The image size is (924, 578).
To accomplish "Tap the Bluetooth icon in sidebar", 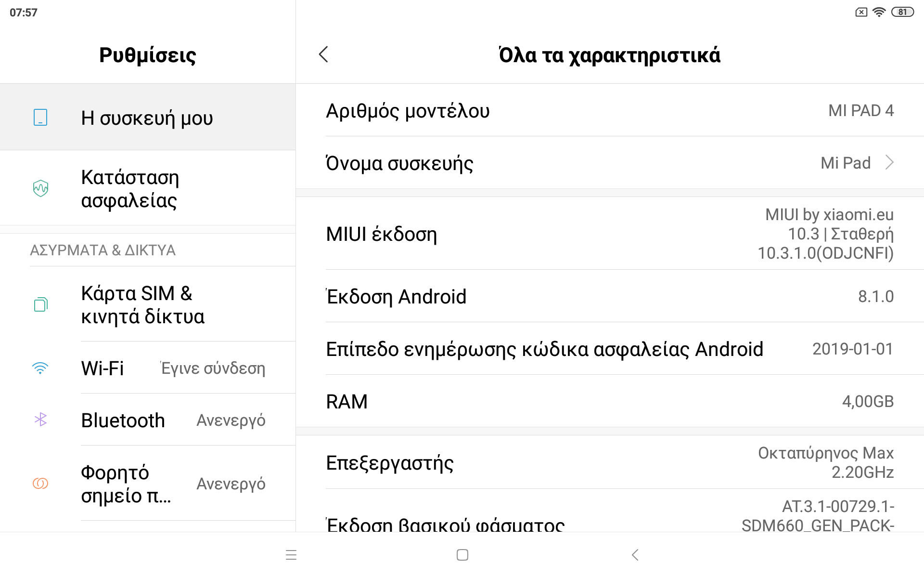I will pyautogui.click(x=40, y=420).
